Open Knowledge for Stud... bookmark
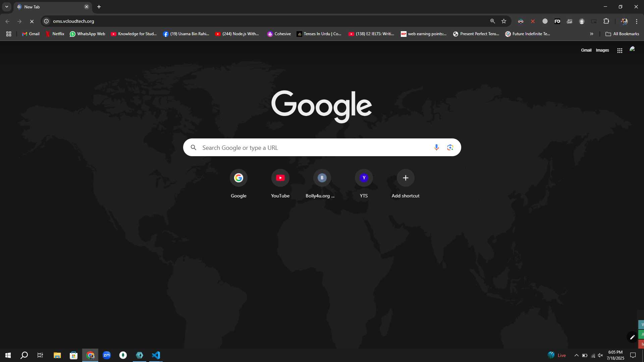Image resolution: width=644 pixels, height=362 pixels. point(134,34)
